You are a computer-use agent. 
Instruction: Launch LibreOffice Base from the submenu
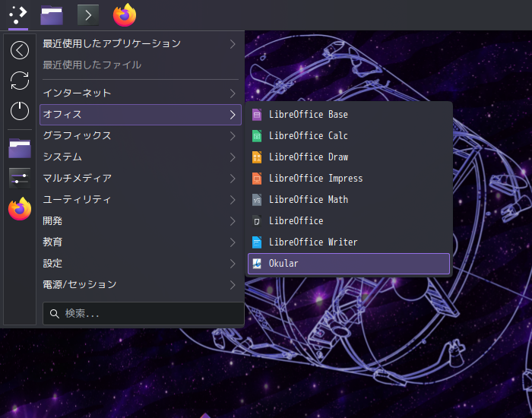[x=349, y=115]
